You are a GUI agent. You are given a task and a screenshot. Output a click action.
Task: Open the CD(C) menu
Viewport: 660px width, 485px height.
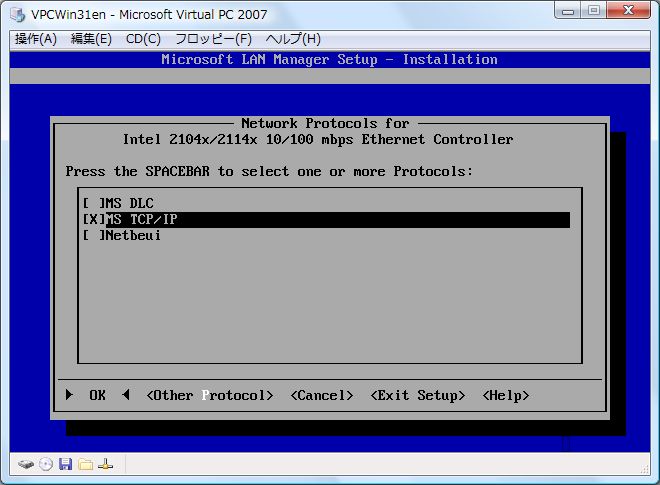tap(143, 39)
